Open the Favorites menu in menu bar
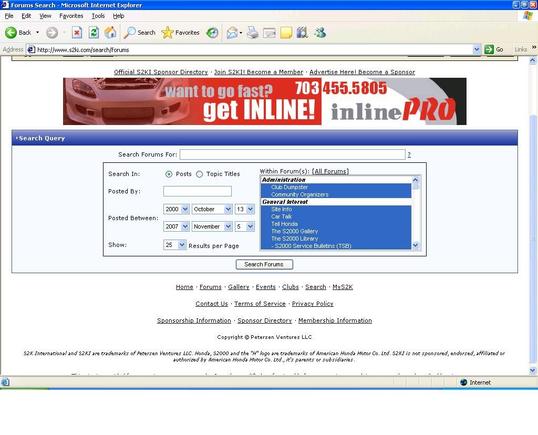Screen dimensions: 538x435 click(71, 16)
